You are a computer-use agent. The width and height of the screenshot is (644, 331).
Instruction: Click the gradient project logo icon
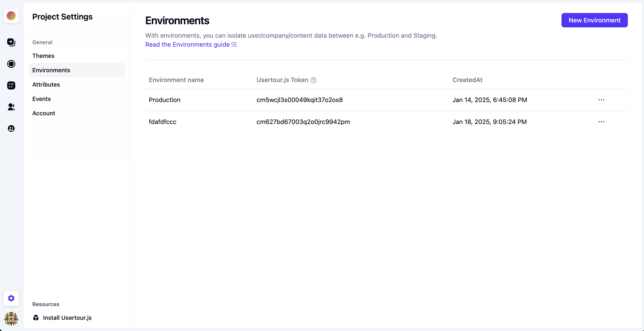point(11,16)
